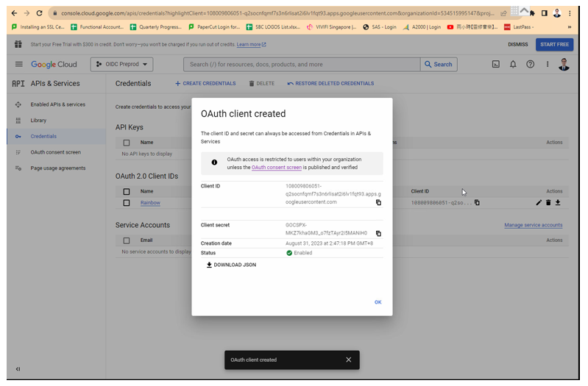Screen dimensions: 588x386
Task: Go to Enabled APIs & services
Action: coord(57,104)
